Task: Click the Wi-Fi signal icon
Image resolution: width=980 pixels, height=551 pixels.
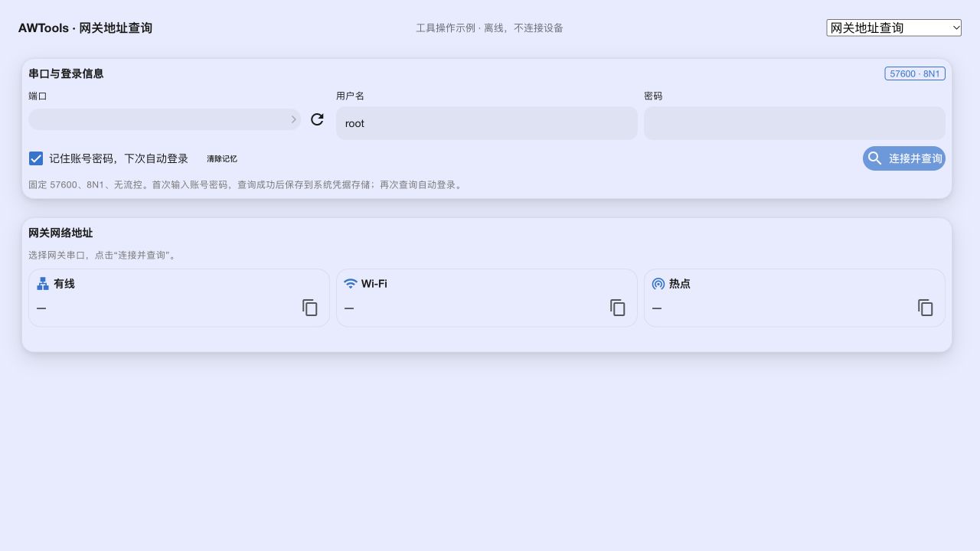Action: click(351, 284)
